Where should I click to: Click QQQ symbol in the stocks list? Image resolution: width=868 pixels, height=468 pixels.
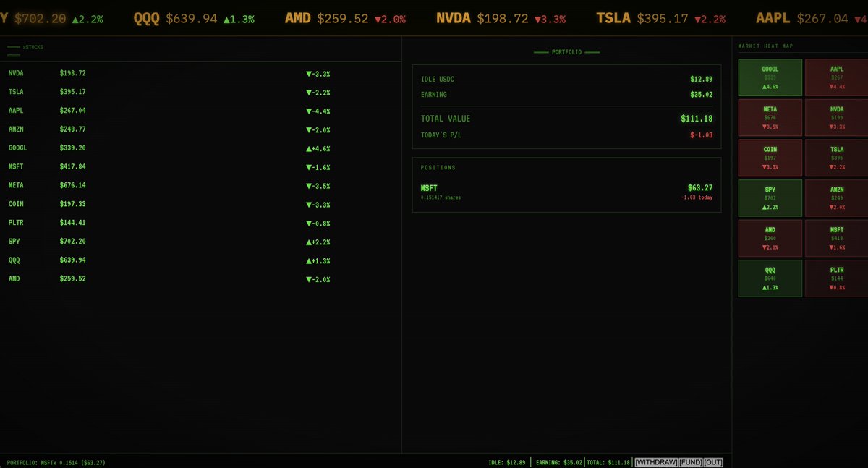pyautogui.click(x=14, y=260)
